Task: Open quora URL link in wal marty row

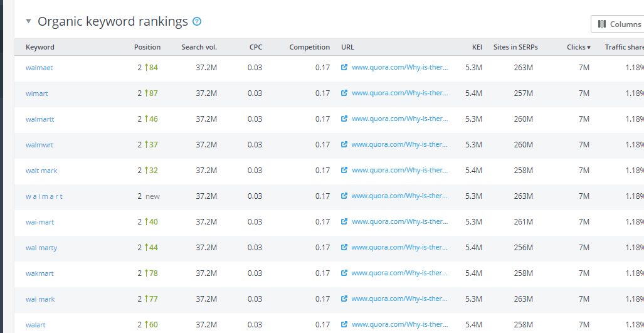Action: pos(399,247)
